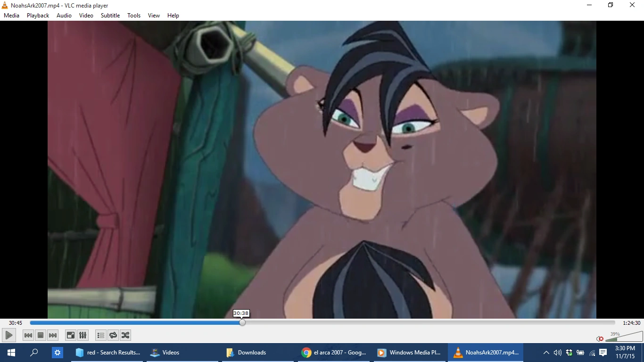Viewport: 644px width, 362px height.
Task: Toggle random shuffle playback
Action: coord(125,335)
